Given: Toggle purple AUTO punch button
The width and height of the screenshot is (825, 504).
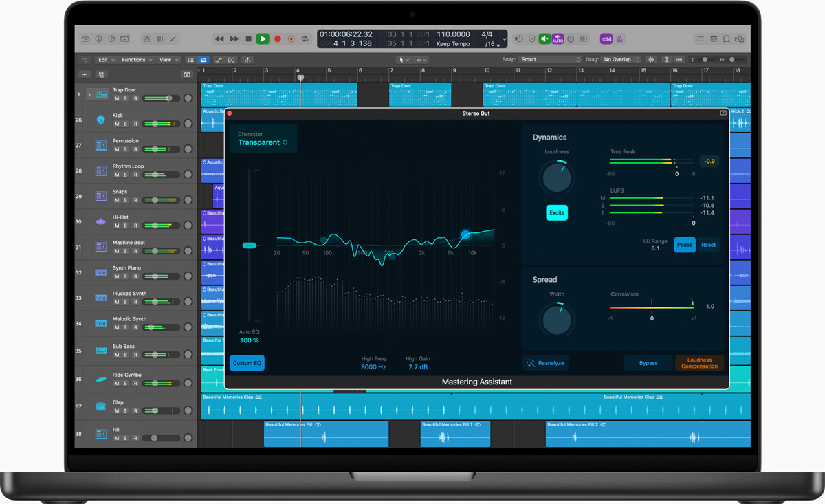Looking at the screenshot, I should coord(558,39).
